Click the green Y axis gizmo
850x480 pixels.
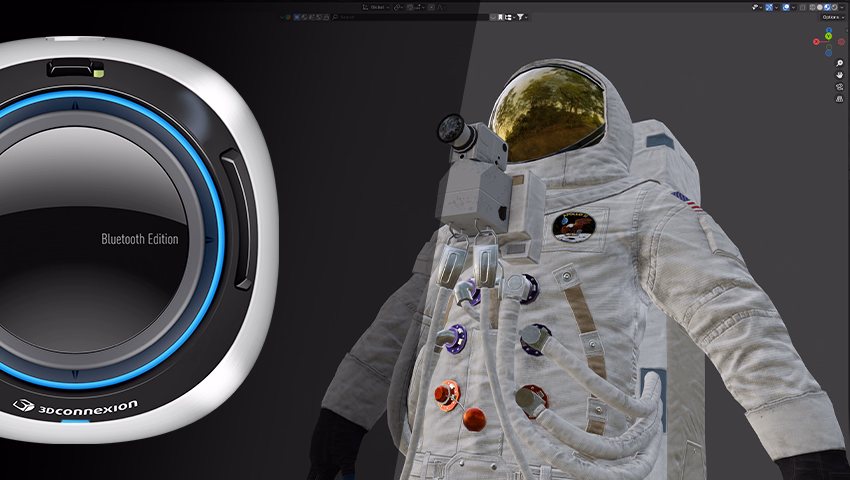click(x=828, y=36)
